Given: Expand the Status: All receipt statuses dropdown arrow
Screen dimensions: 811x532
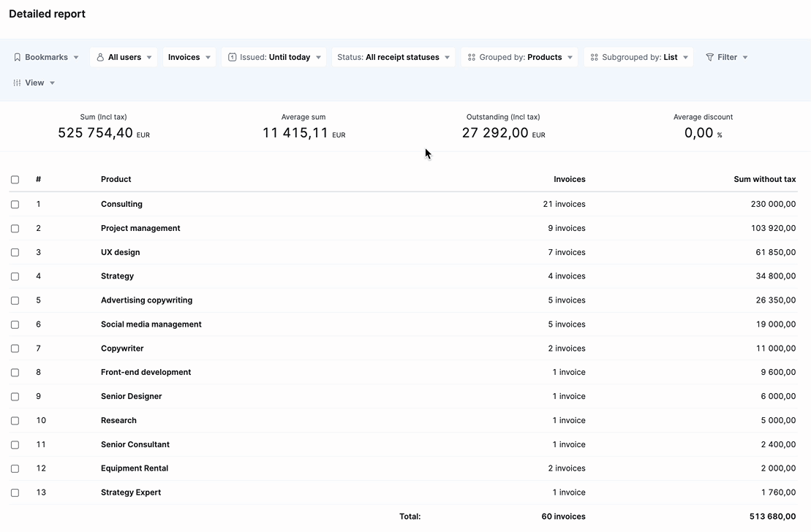Looking at the screenshot, I should pyautogui.click(x=448, y=58).
